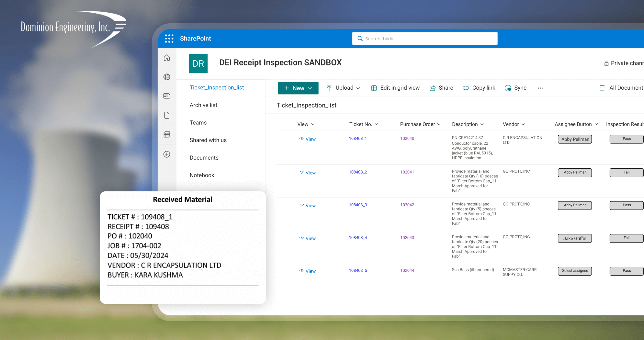Open the more options ellipsis in toolbar
This screenshot has height=340, width=644.
click(x=540, y=88)
